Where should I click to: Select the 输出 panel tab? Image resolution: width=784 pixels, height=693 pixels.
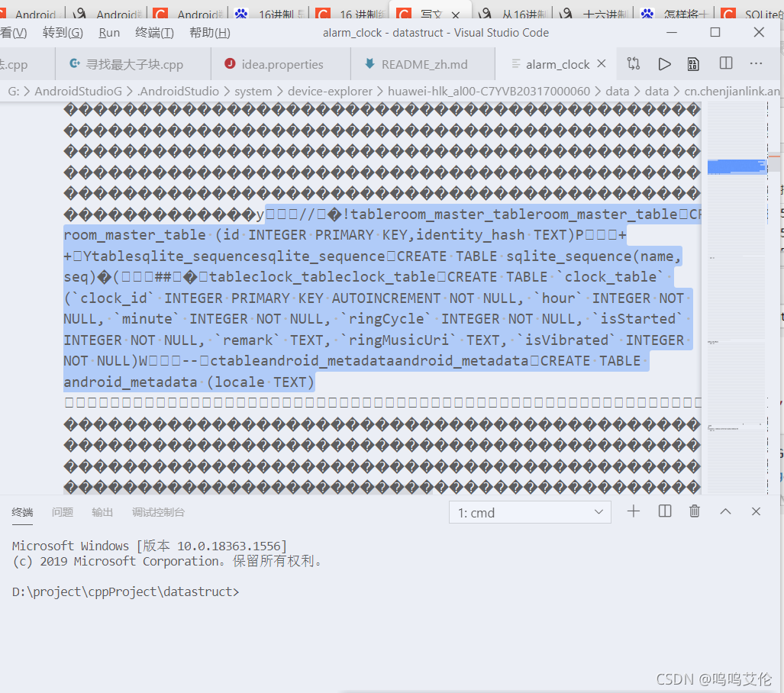(x=102, y=512)
